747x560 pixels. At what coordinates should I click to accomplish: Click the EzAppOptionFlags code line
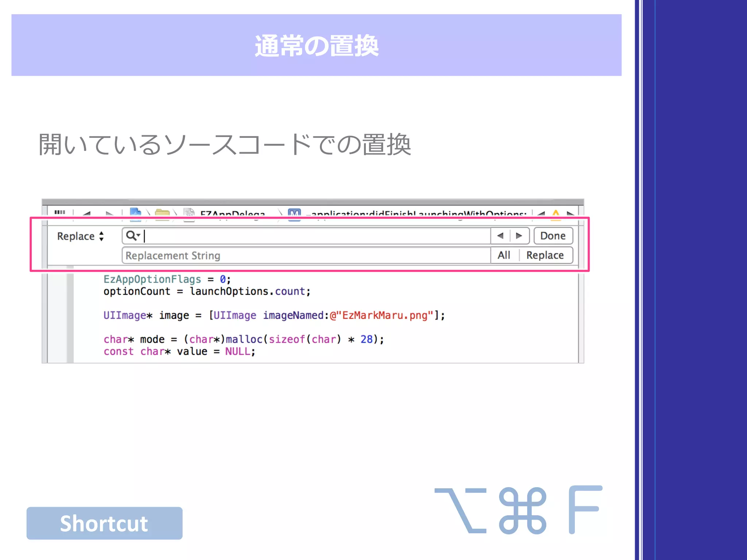(x=167, y=279)
